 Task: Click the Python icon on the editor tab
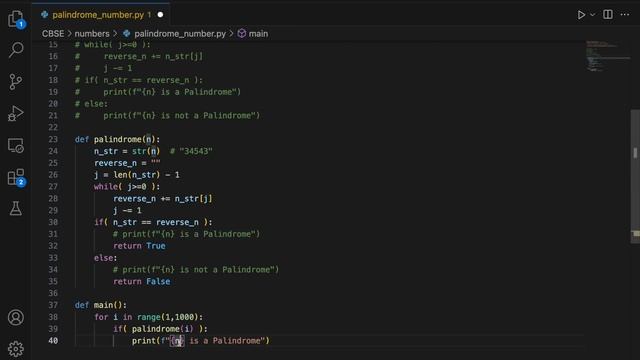[44, 15]
